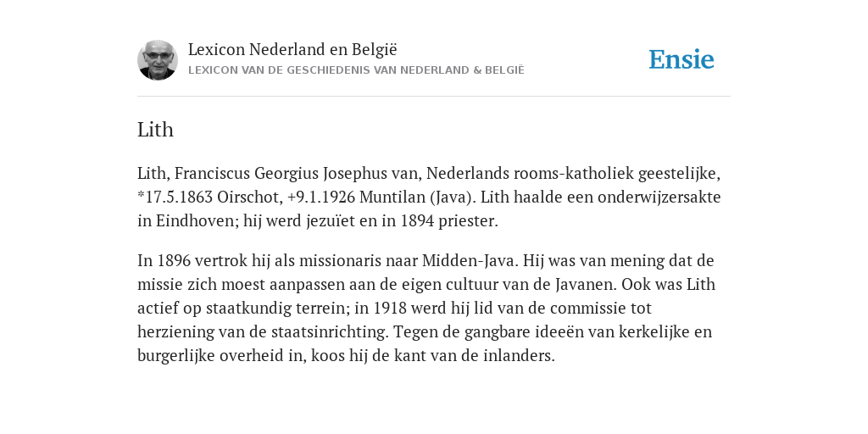The width and height of the screenshot is (868, 434).
Task: Click the subtitle Lexicon van de Geschiedenis
Action: point(356,70)
